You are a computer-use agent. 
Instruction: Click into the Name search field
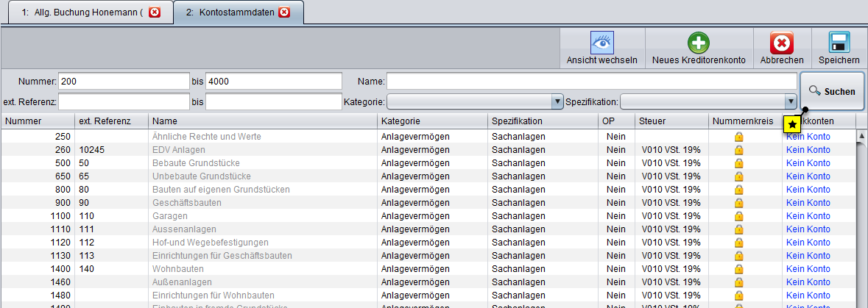[x=592, y=81]
